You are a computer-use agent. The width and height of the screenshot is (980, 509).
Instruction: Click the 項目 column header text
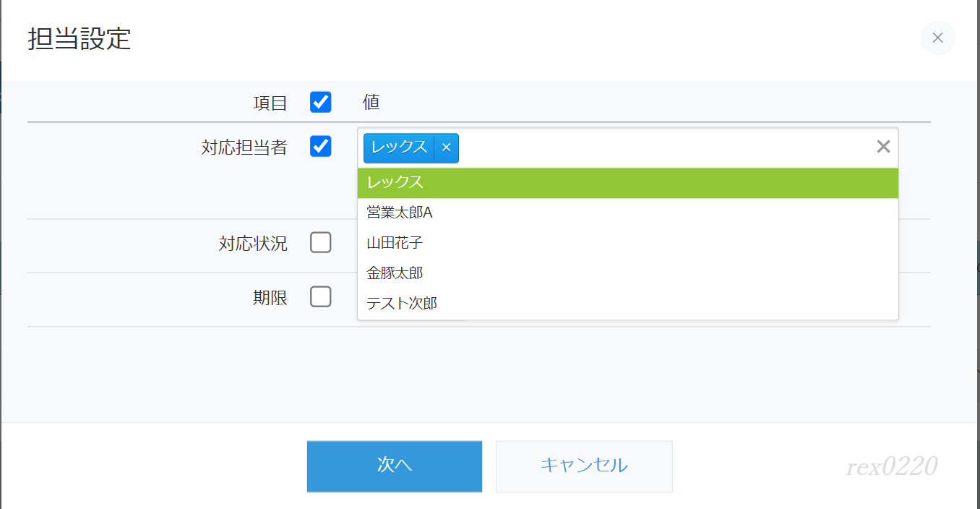(270, 103)
